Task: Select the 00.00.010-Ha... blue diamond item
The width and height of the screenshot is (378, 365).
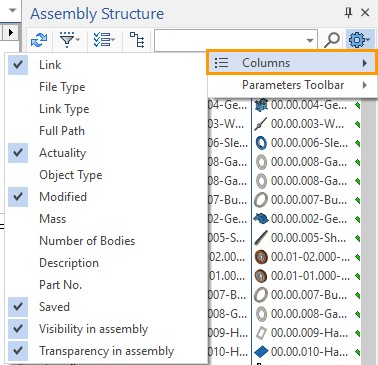Action: click(261, 351)
